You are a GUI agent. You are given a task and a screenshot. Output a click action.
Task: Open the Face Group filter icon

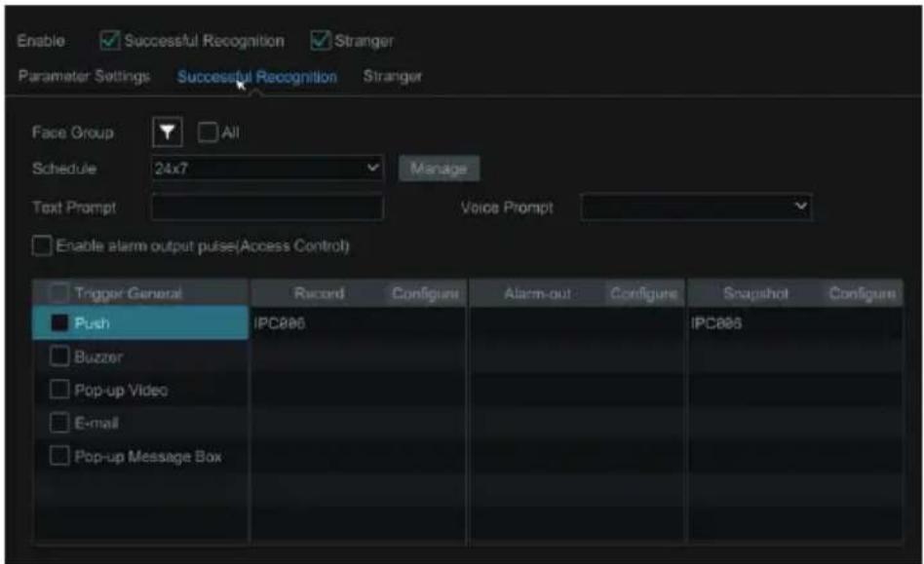pyautogui.click(x=167, y=132)
